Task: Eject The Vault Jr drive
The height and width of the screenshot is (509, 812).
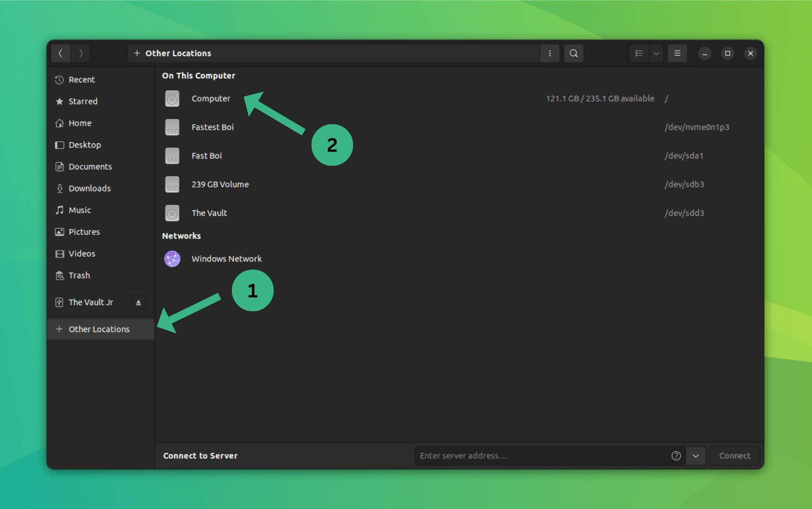Action: click(x=138, y=302)
